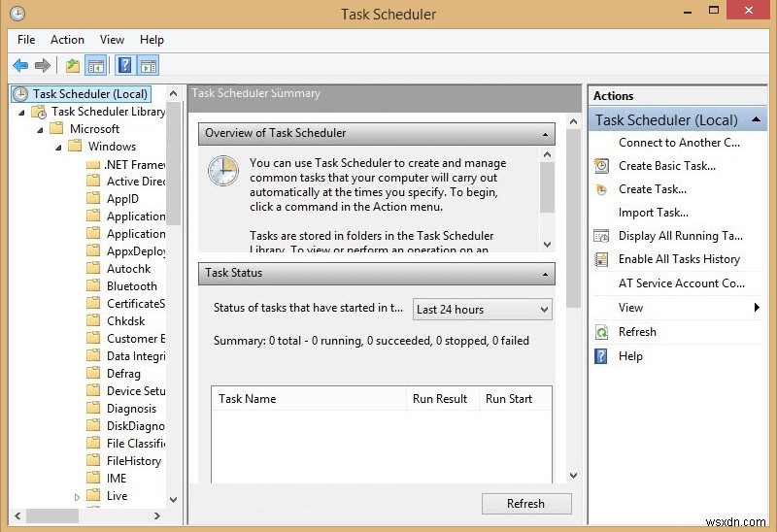This screenshot has width=777, height=532.
Task: Select the AppxDeploy folder tree item
Action: (136, 251)
